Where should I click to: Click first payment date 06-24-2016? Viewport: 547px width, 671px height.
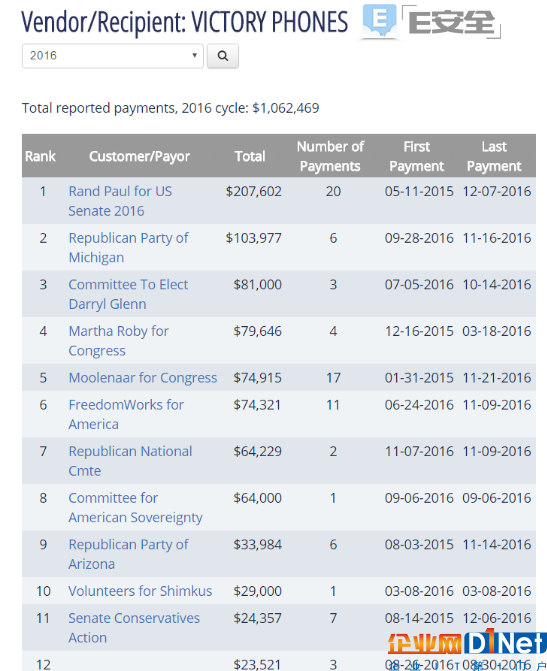[x=419, y=405]
